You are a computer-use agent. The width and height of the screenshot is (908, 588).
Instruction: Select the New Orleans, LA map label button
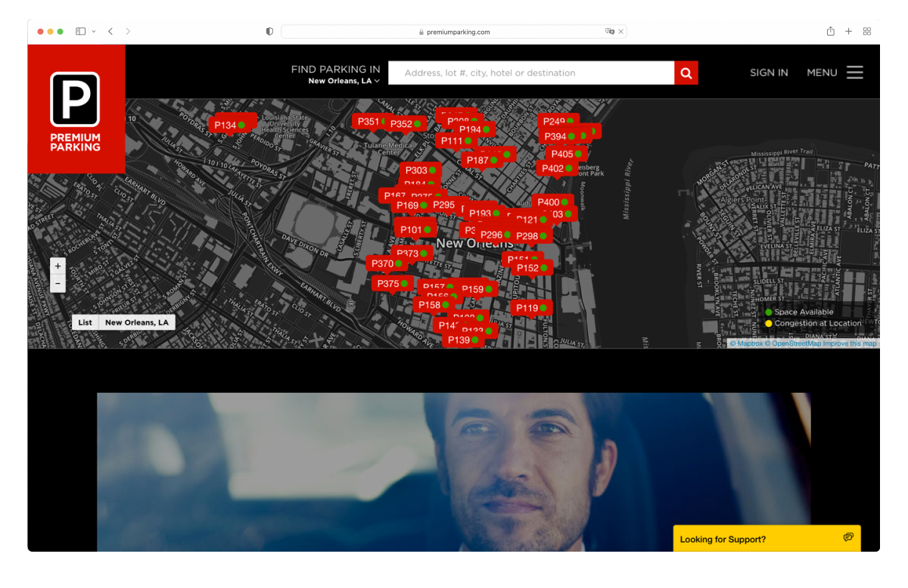(137, 322)
